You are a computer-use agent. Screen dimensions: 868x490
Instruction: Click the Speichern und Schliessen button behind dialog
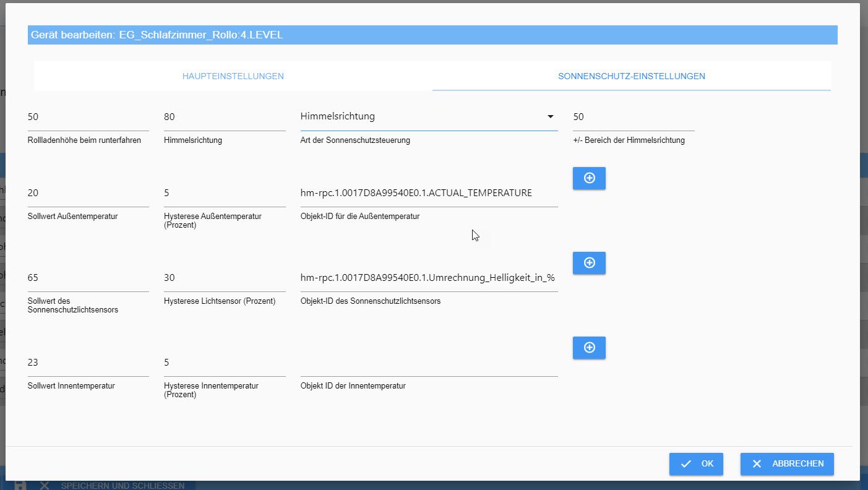point(112,486)
